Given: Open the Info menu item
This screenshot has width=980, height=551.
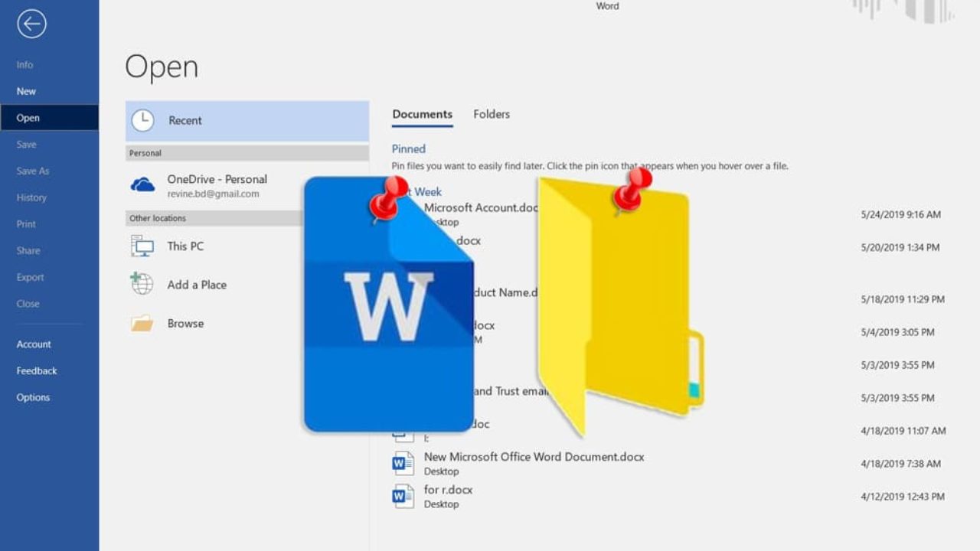Looking at the screenshot, I should pyautogui.click(x=25, y=65).
